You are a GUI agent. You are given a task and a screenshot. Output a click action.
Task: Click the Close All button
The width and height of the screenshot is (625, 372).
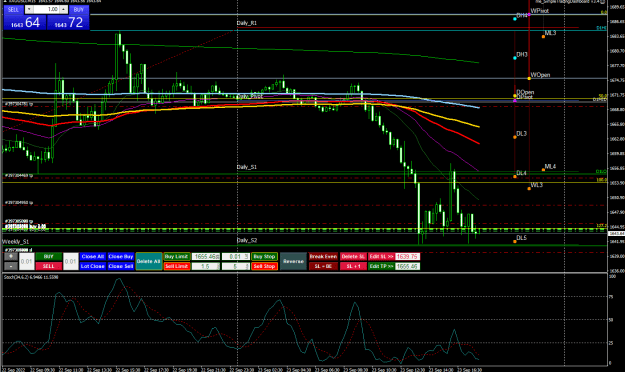92,256
